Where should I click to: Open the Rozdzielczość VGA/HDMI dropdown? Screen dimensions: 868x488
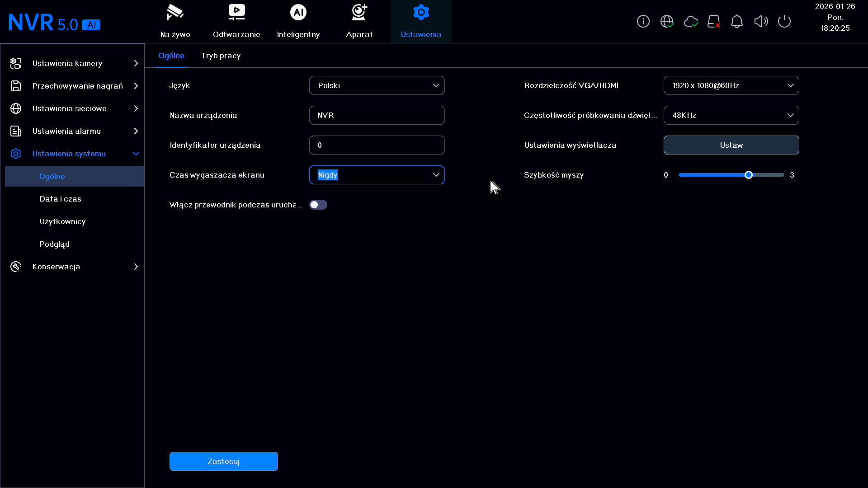731,85
